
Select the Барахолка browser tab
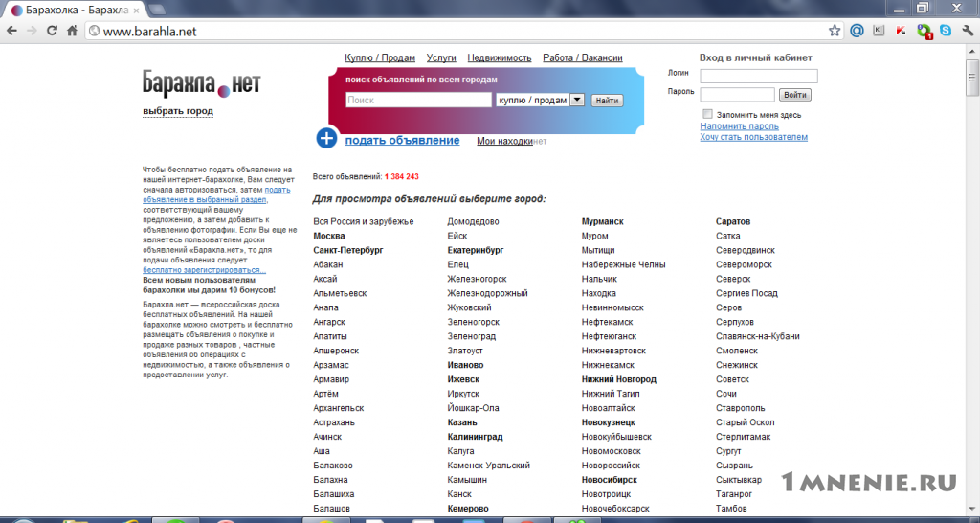[75, 11]
